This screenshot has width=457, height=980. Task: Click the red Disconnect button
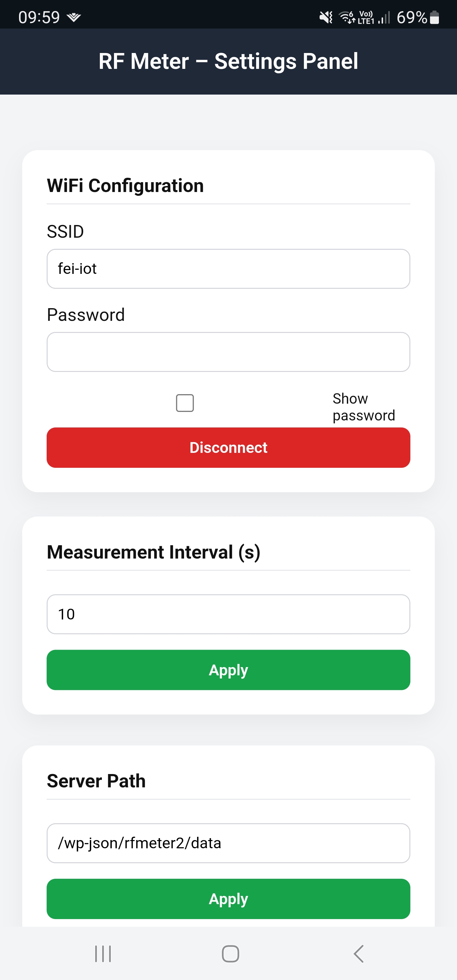[228, 447]
